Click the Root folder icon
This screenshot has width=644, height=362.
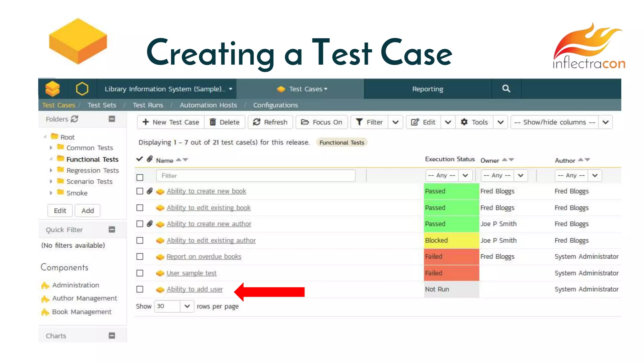click(x=54, y=136)
